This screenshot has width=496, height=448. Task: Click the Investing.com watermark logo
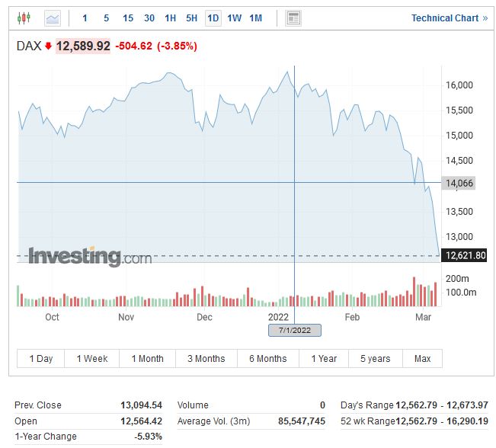tap(90, 257)
